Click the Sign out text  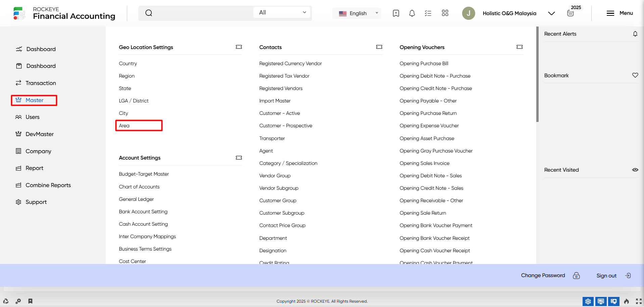(x=606, y=276)
